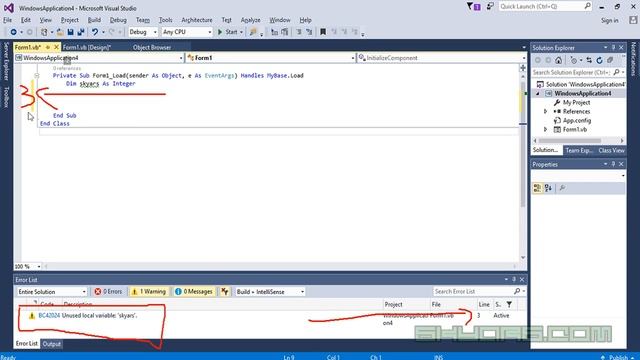Toggle a bookmark with the bookmark icon
The width and height of the screenshot is (640, 360).
323,32
